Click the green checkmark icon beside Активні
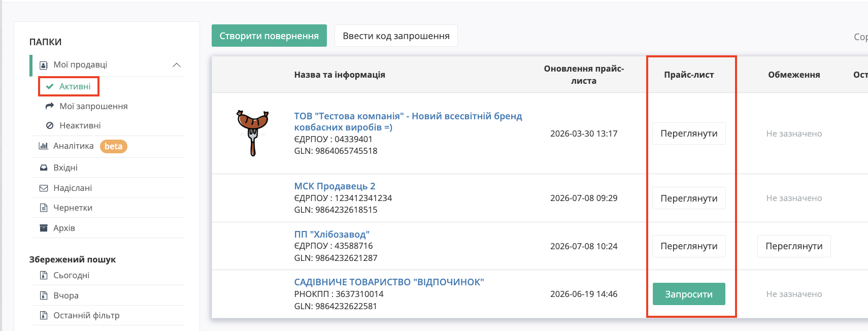This screenshot has width=868, height=331. tap(50, 86)
